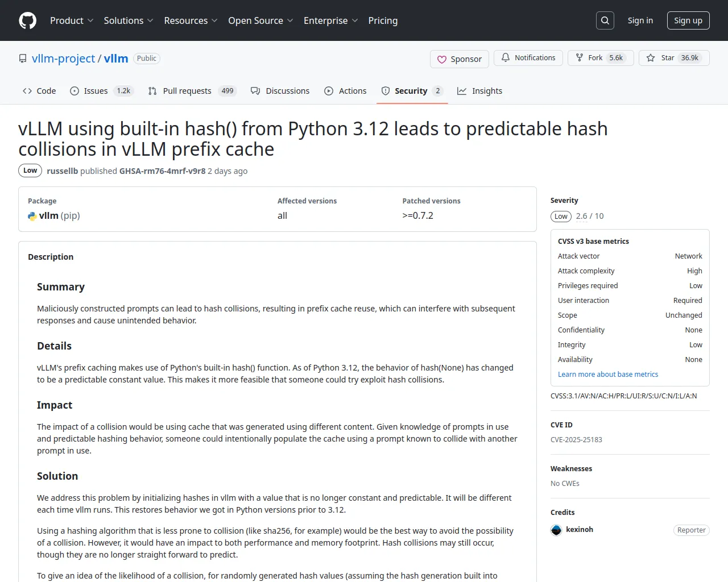Click the patched version >=0.7.2

click(x=418, y=216)
